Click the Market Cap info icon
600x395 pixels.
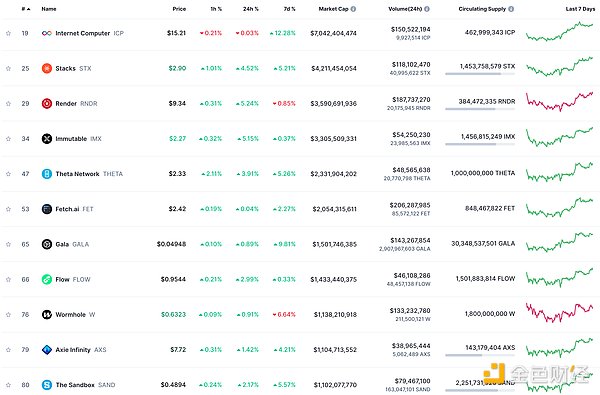click(353, 9)
